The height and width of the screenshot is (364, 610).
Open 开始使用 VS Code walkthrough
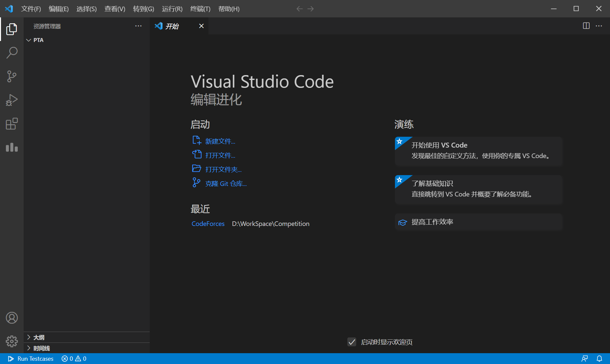(x=478, y=151)
